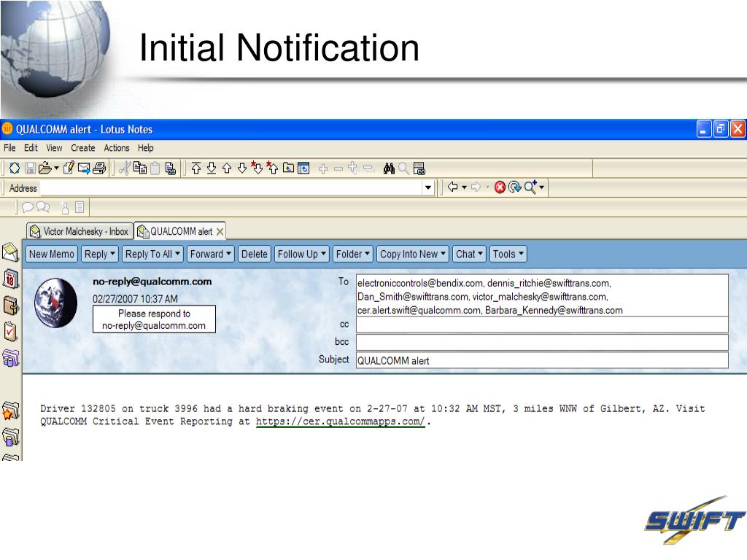Viewport: 747px width, 560px height.
Task: Open the Reply dropdown button
Action: click(99, 254)
